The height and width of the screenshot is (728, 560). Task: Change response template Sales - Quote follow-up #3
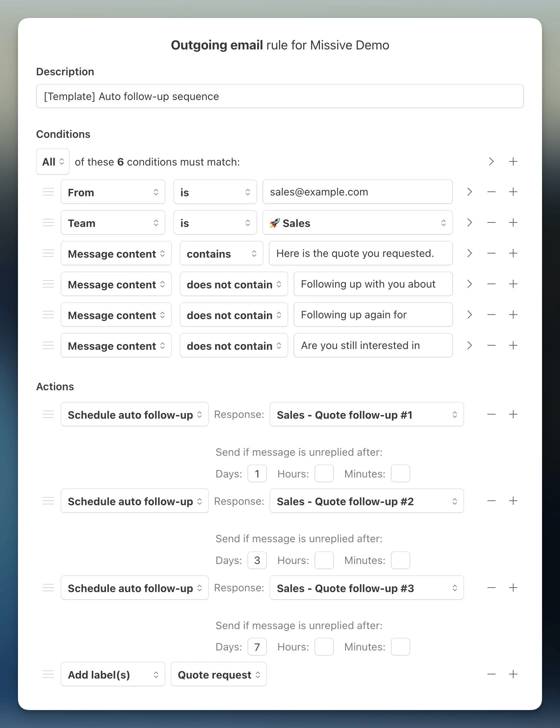pyautogui.click(x=366, y=588)
